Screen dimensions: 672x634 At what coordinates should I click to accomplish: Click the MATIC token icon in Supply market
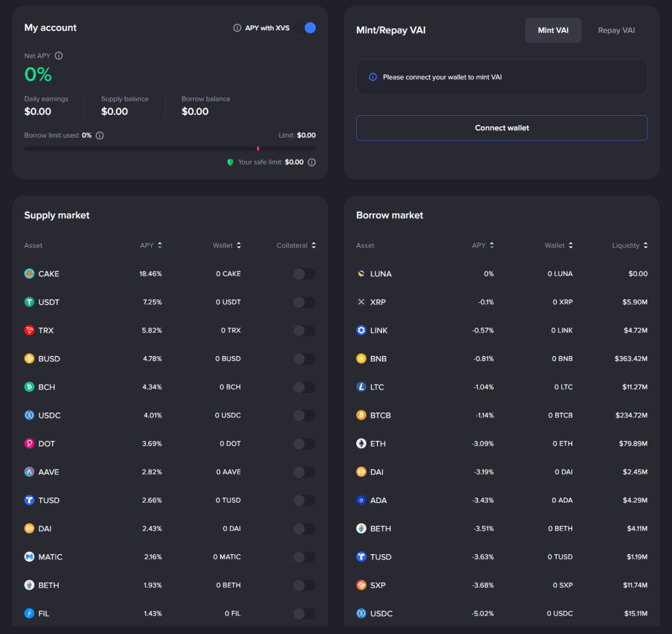pos(29,557)
